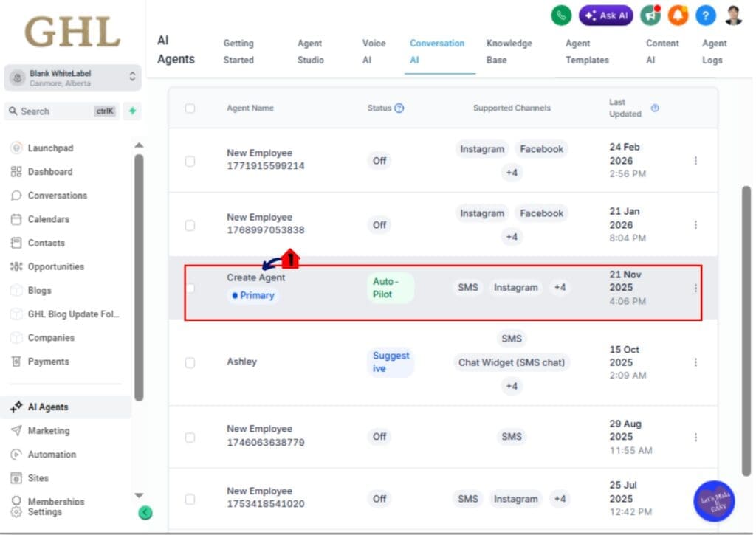This screenshot has width=756, height=535.
Task: Click the blue help question mark icon
Action: [705, 15]
